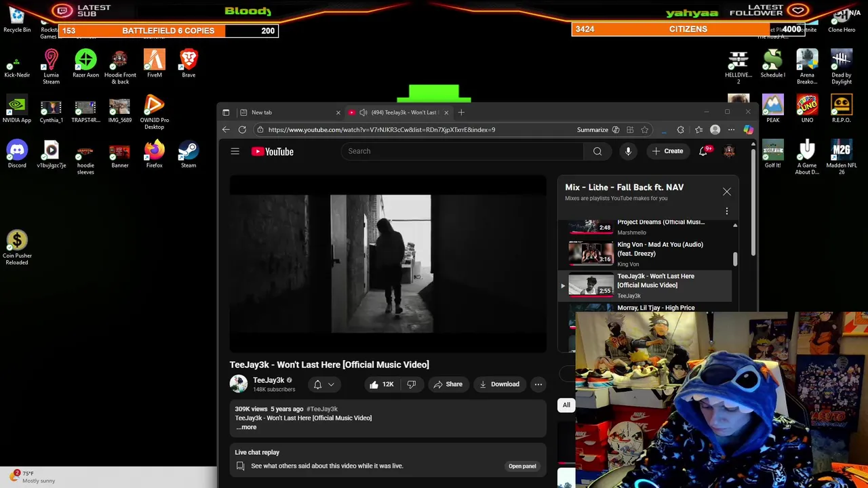868x488 pixels.
Task: Expand video description with ...more
Action: click(246, 427)
